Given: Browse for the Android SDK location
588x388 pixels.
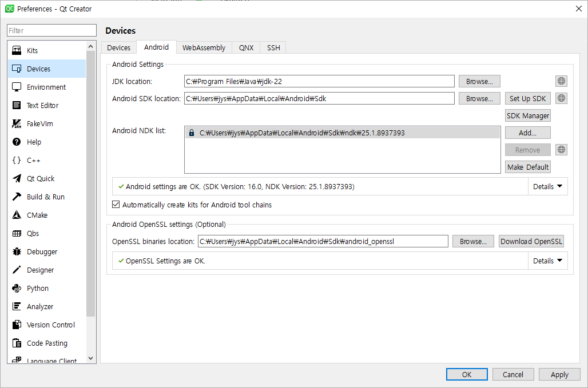Looking at the screenshot, I should click(x=479, y=98).
